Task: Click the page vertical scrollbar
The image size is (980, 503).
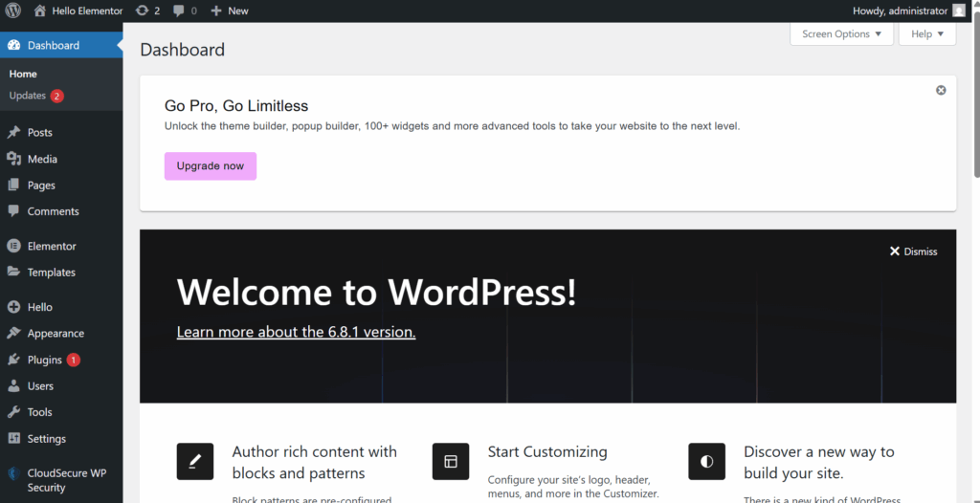Action: click(x=975, y=96)
